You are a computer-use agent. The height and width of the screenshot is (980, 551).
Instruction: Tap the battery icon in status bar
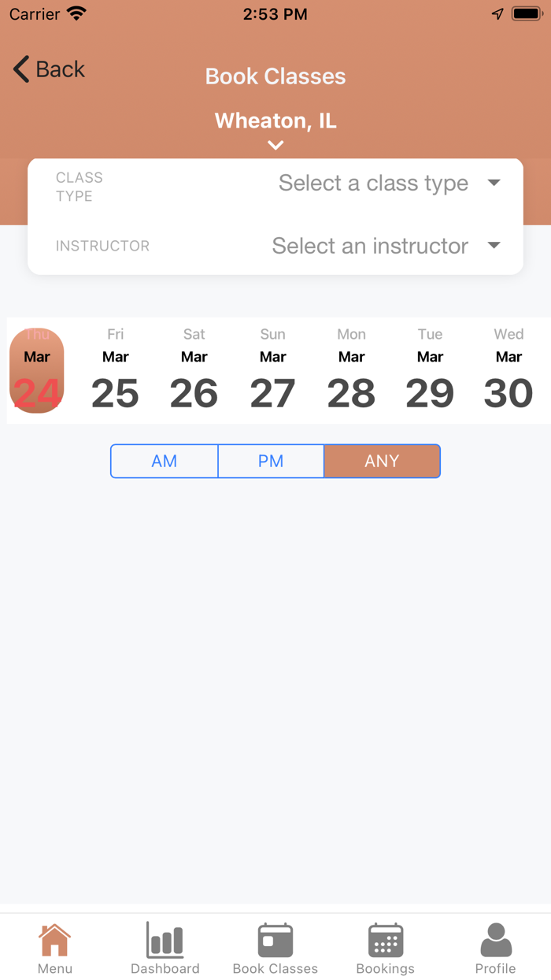click(x=526, y=13)
